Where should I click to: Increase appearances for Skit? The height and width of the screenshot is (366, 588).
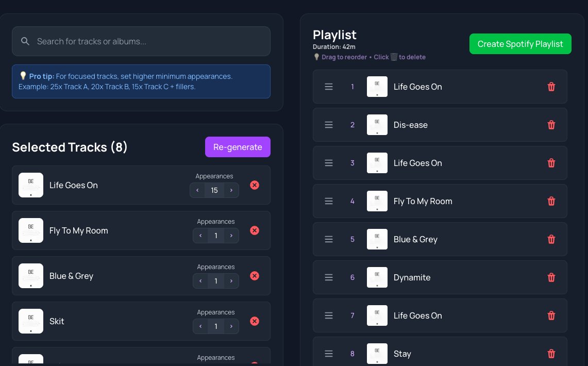coord(231,326)
